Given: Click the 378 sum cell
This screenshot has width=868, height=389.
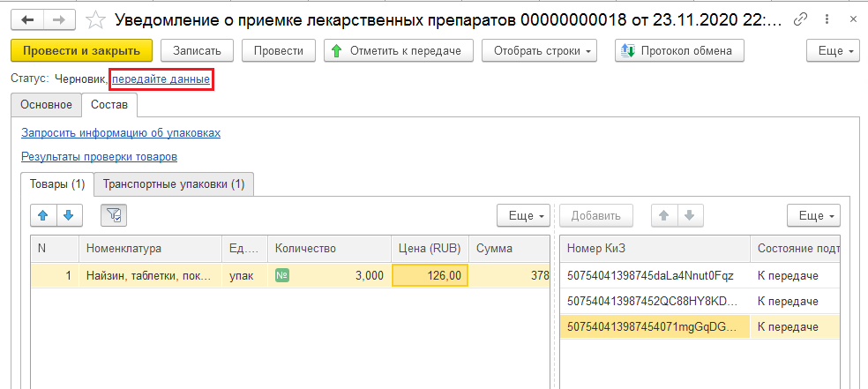Looking at the screenshot, I should 509,275.
